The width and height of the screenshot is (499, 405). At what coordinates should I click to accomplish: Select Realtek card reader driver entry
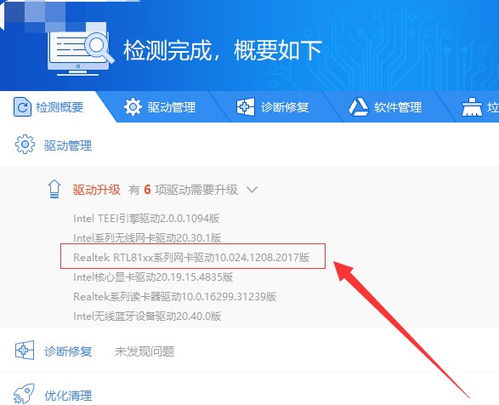pyautogui.click(x=175, y=296)
